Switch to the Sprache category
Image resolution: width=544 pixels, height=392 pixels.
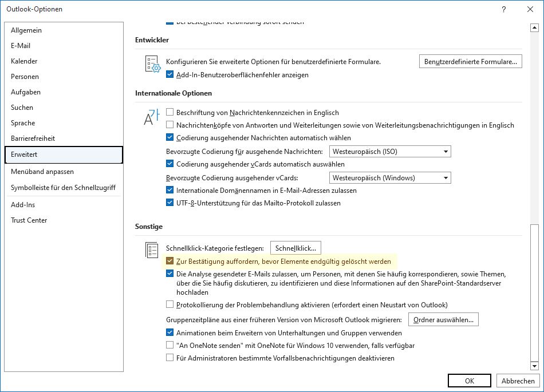pos(64,122)
